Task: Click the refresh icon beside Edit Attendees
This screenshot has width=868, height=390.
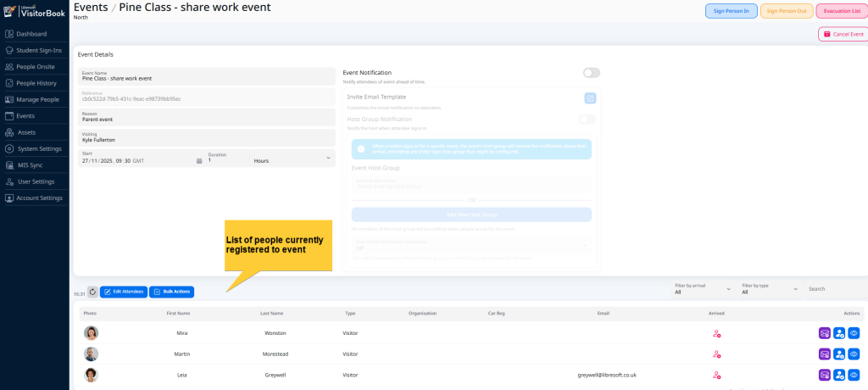Action: pyautogui.click(x=92, y=292)
